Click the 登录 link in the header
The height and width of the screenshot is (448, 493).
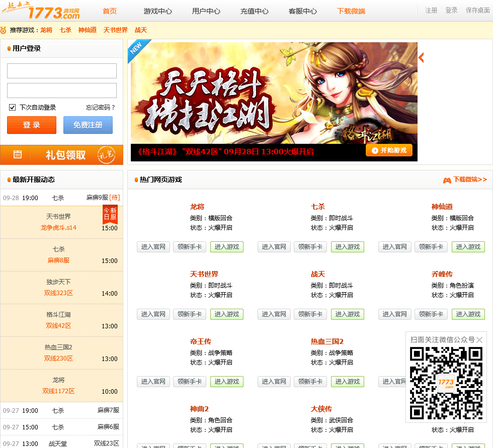click(451, 11)
